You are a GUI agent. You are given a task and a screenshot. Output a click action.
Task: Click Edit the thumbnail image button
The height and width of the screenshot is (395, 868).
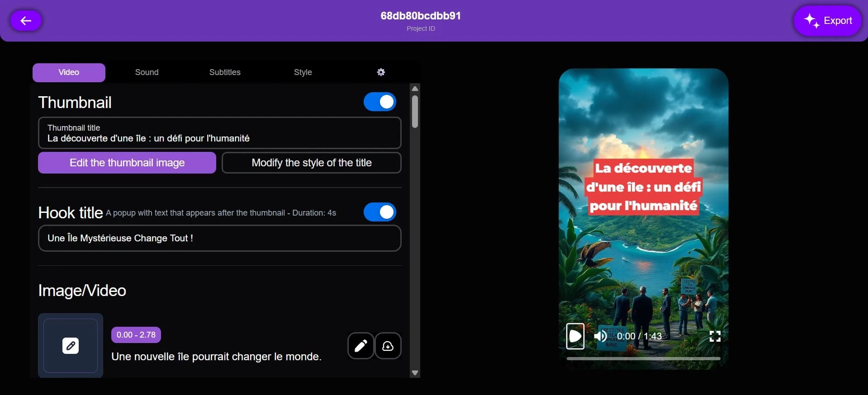click(127, 163)
